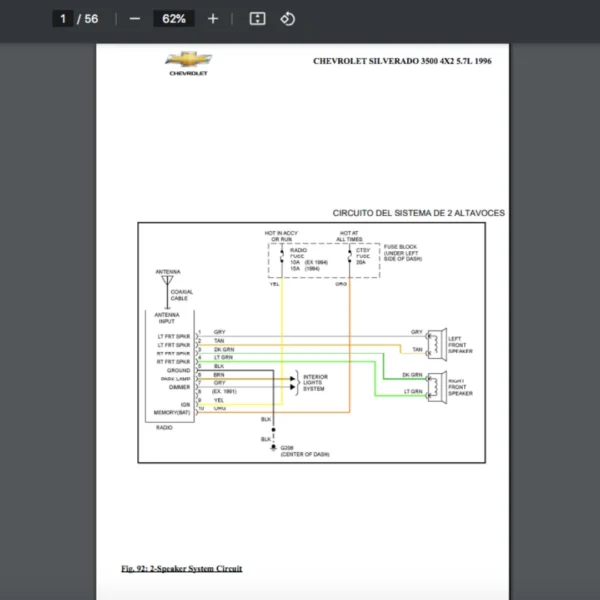600x600 pixels.
Task: Click the 62% zoom level field
Action: pyautogui.click(x=173, y=19)
